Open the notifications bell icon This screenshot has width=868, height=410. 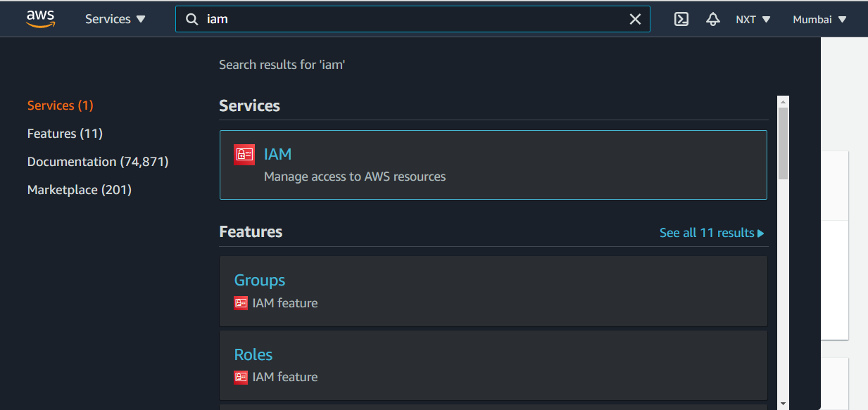tap(712, 19)
